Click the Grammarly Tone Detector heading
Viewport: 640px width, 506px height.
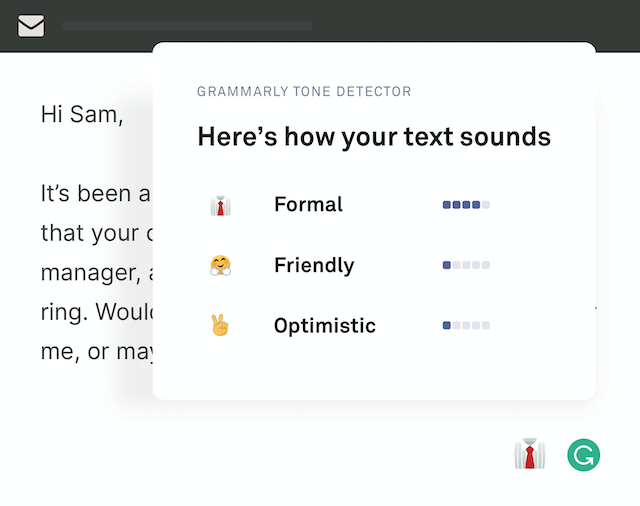(304, 92)
